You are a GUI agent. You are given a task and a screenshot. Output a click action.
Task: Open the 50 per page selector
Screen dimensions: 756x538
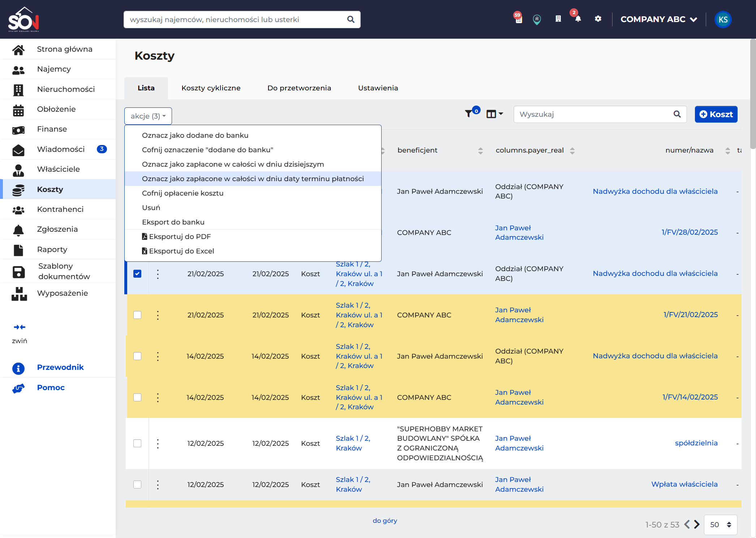pyautogui.click(x=721, y=525)
